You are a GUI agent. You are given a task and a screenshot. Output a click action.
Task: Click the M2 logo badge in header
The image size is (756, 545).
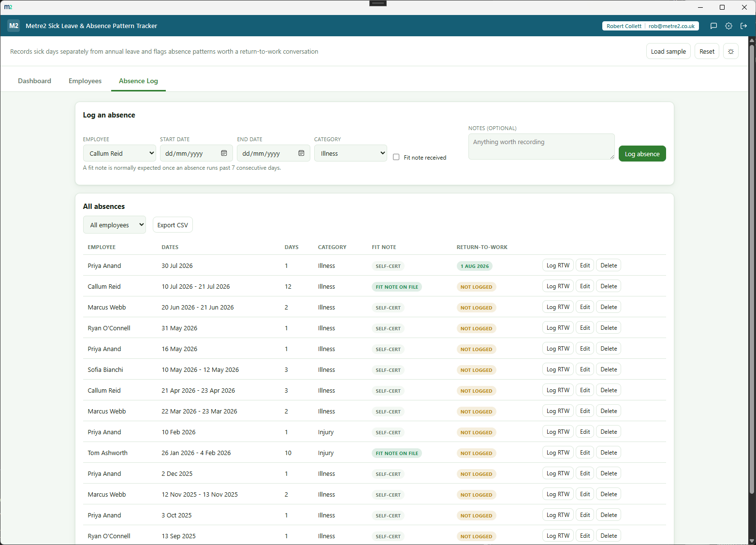click(x=14, y=26)
